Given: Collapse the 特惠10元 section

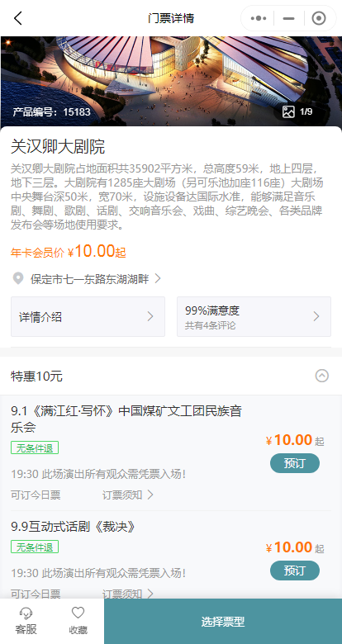Looking at the screenshot, I should coord(322,376).
